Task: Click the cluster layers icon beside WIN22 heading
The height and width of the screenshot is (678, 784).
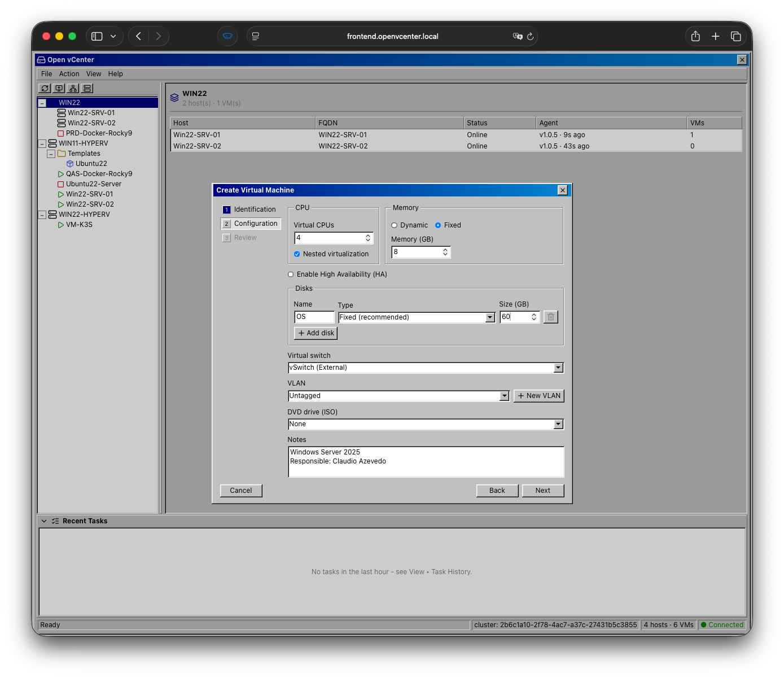Action: pos(174,98)
